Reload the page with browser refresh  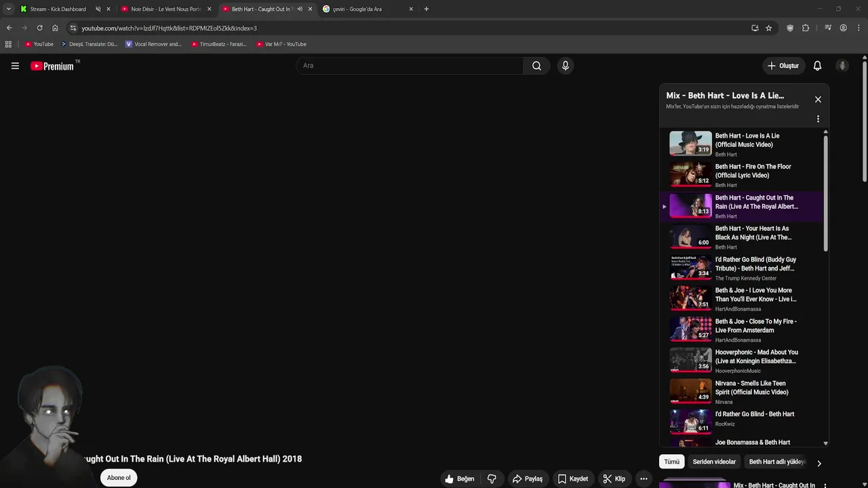pos(39,28)
